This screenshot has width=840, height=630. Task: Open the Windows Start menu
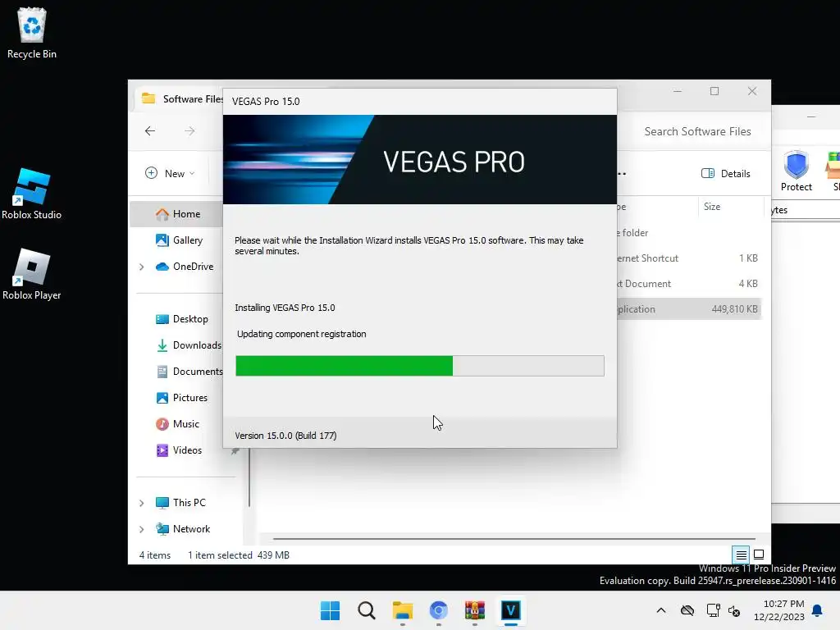(x=330, y=610)
